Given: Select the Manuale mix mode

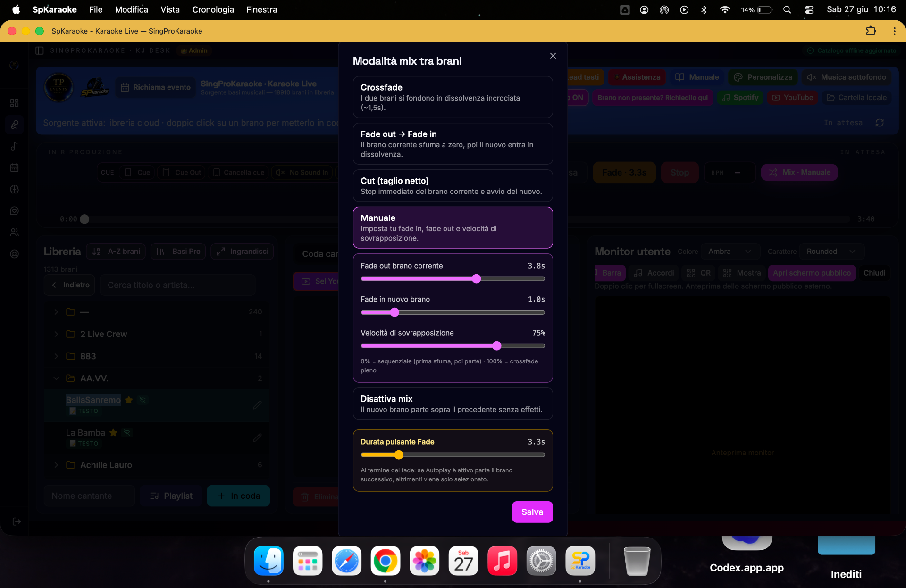Looking at the screenshot, I should coord(453,227).
